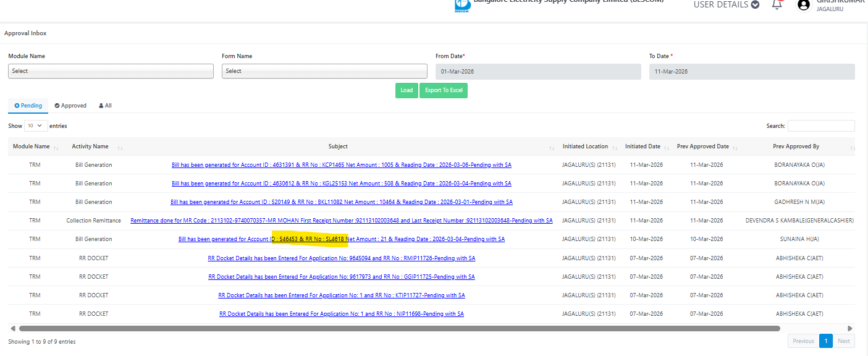Click DEVENDRA S KAMBALE(GENERALCASHIER) cell
Image resolution: width=868 pixels, height=356 pixels.
coord(799,221)
